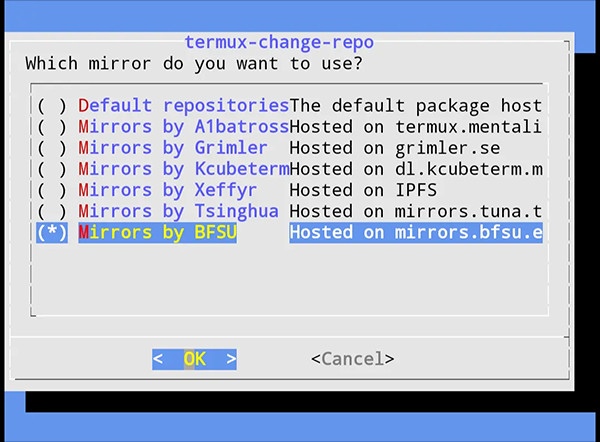Select radio button for Mirrors by A1batross
600x442 pixels.
(x=52, y=127)
